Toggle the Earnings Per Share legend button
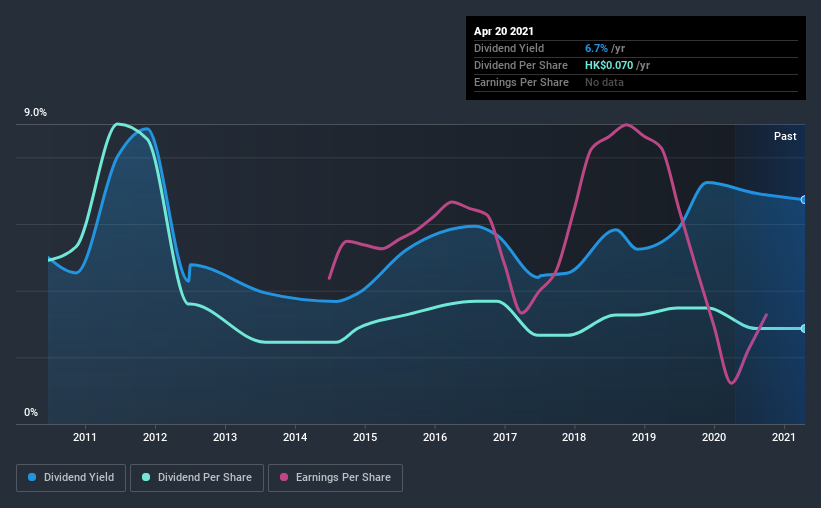Viewport: 821px width, 508px height. pos(336,478)
